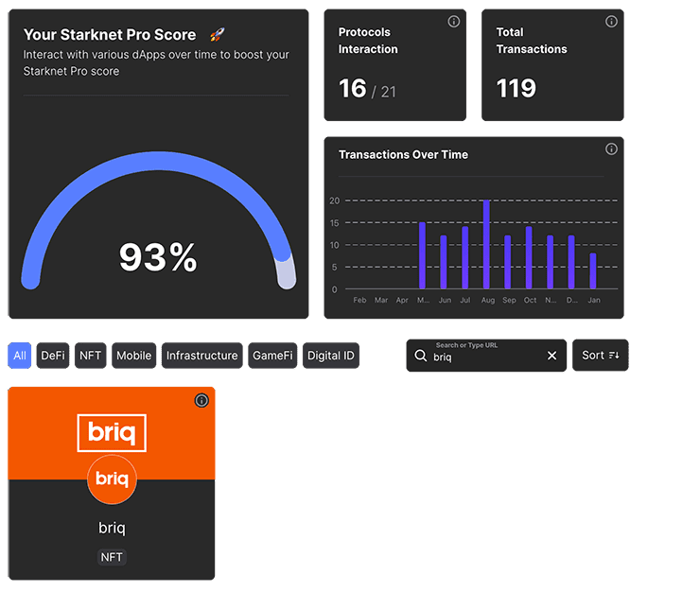Select the DeFi filter chip
The width and height of the screenshot is (700, 592).
tap(53, 356)
